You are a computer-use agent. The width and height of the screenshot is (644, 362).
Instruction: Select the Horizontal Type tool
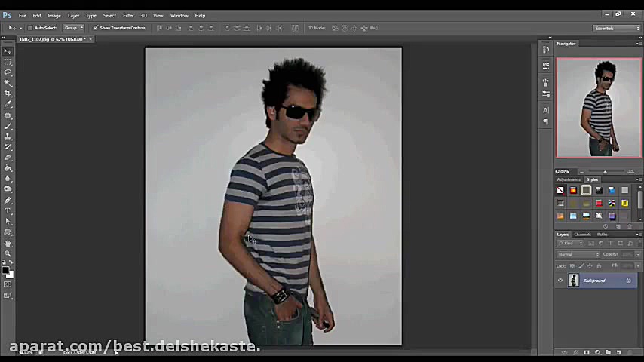coord(8,211)
